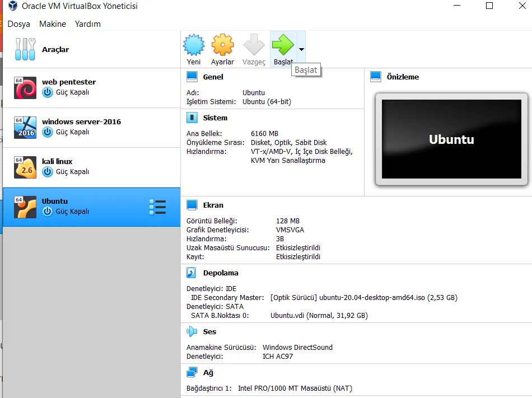Click the Disket, Optik, Sabit Disk value

289,142
